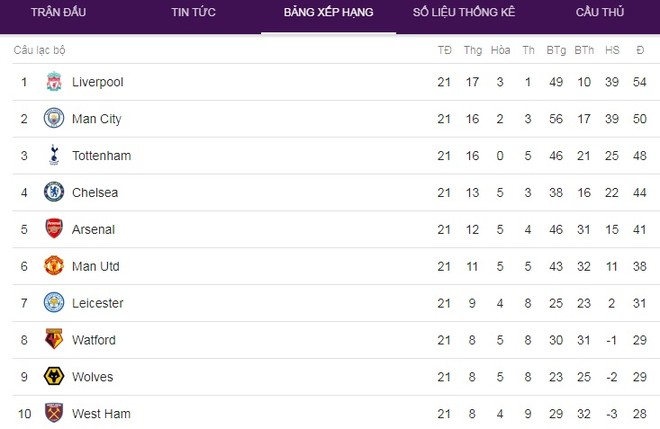Select the Bảng Xếp Hạng tab
Viewport: 660px width, 429px height.
click(x=327, y=13)
